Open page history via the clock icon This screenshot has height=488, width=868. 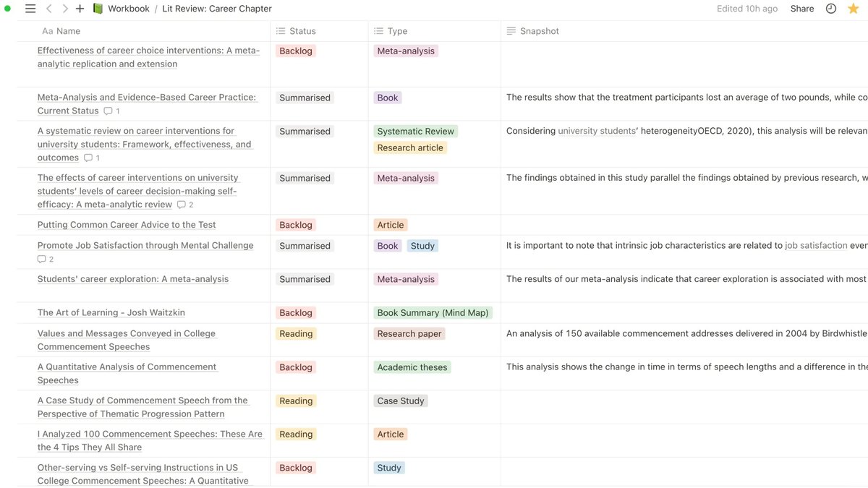coord(831,9)
